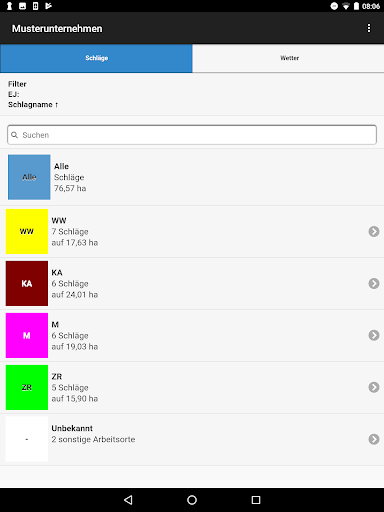This screenshot has height=512, width=384.
Task: Click 'auf 15,90 ha' text
Action: pyautogui.click(x=75, y=399)
